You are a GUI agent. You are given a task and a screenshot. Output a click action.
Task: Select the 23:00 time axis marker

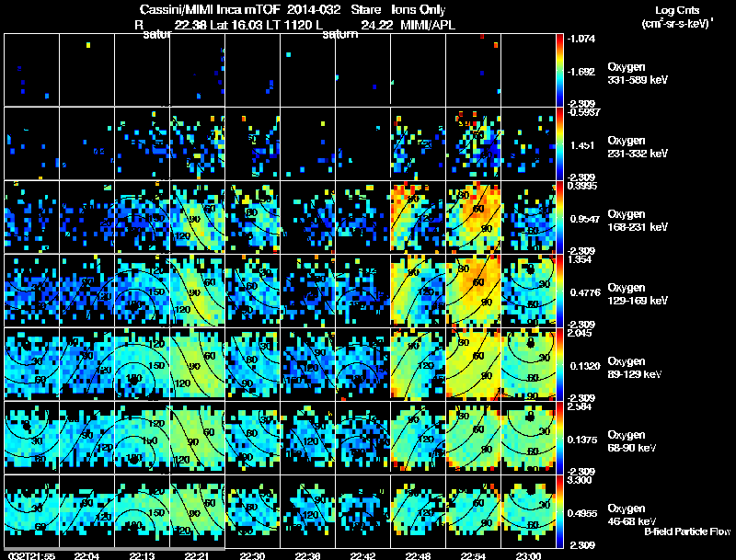point(528,556)
